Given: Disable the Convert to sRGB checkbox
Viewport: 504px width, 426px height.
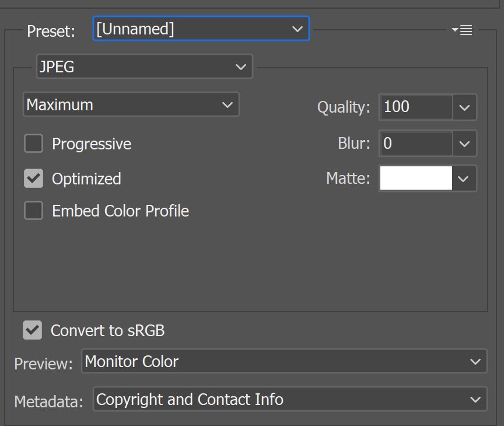Looking at the screenshot, I should coord(32,330).
